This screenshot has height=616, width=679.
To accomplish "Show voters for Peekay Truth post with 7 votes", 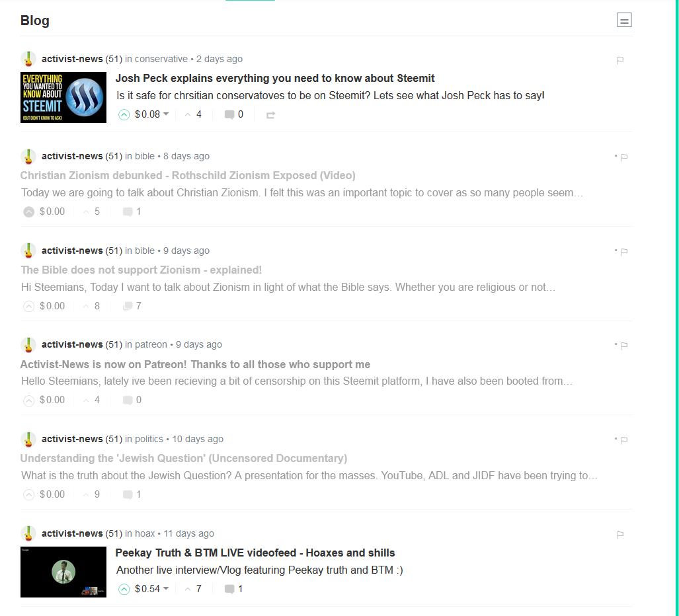I will (x=193, y=589).
